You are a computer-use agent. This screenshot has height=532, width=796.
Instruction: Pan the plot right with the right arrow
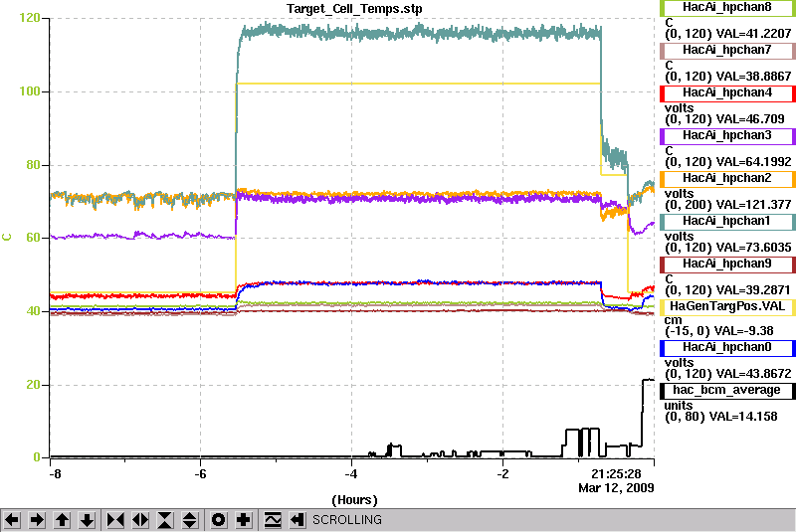37,520
